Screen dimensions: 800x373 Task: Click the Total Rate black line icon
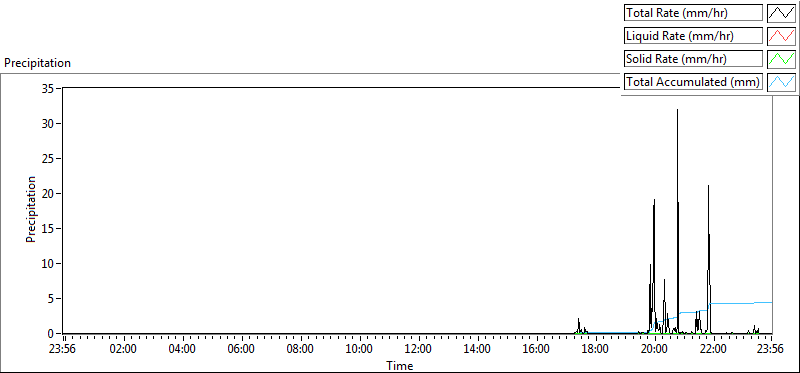coord(782,13)
